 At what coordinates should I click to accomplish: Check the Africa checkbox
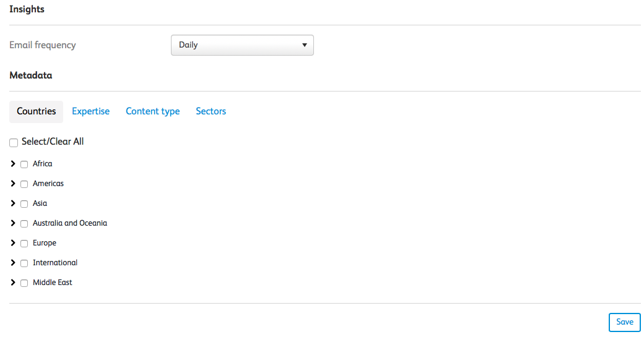click(x=24, y=164)
